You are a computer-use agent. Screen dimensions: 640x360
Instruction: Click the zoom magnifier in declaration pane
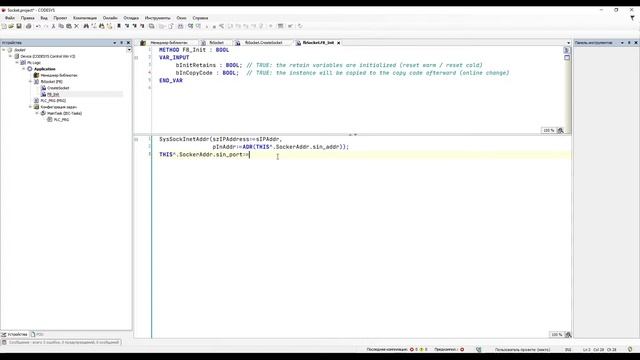click(x=560, y=131)
